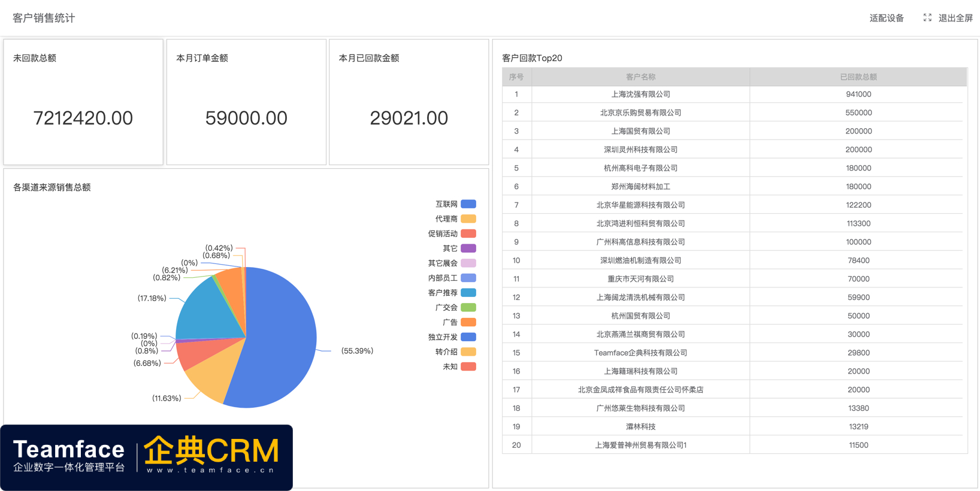Select the 北京京乐购贸易有限公司 table row
The height and width of the screenshot is (491, 980).
point(640,113)
